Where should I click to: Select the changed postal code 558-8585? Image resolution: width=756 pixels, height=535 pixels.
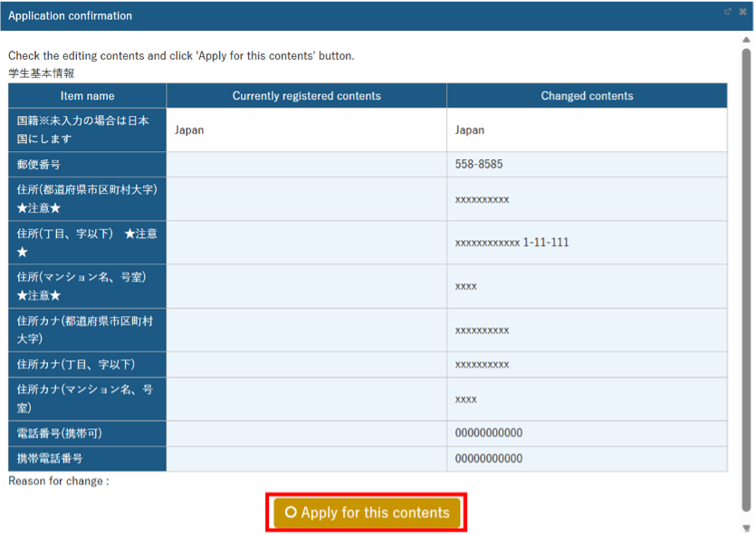(x=479, y=165)
